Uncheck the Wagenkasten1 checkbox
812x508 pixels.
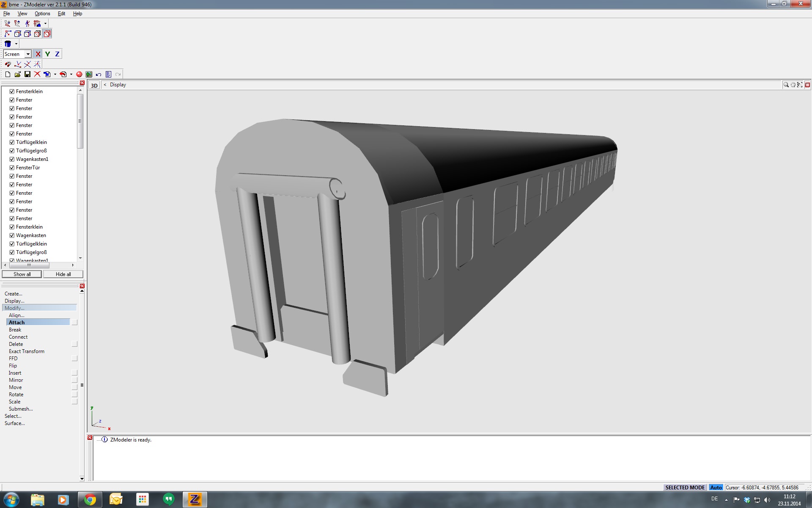click(x=12, y=159)
